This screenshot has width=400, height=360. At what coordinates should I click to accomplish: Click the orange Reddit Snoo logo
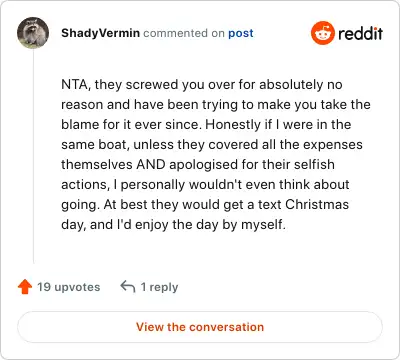(322, 33)
